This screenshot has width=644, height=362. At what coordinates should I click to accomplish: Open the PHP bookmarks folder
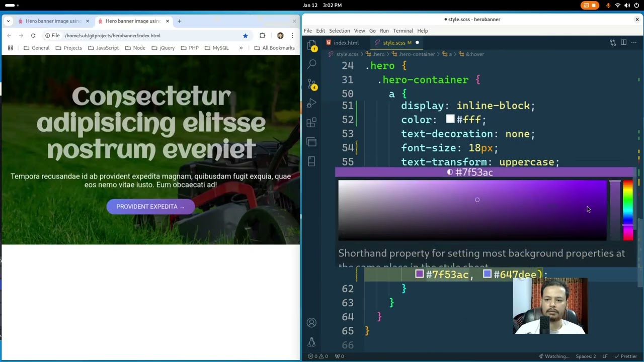click(x=189, y=48)
